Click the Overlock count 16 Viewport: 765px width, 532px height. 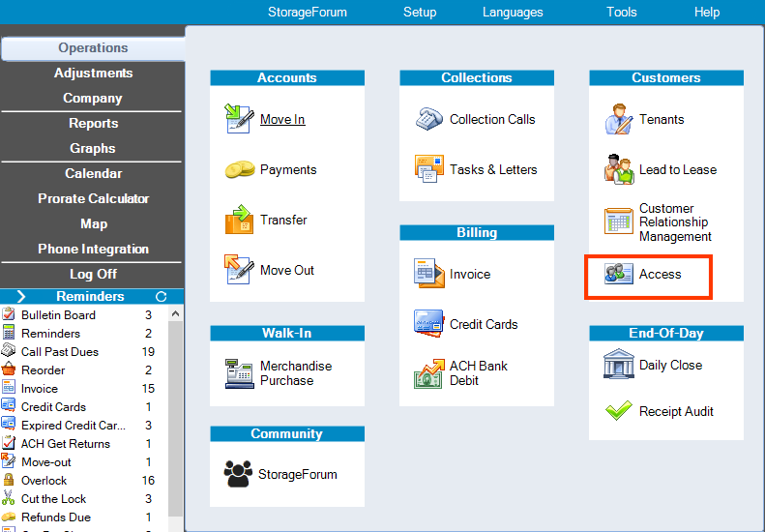[x=148, y=481]
